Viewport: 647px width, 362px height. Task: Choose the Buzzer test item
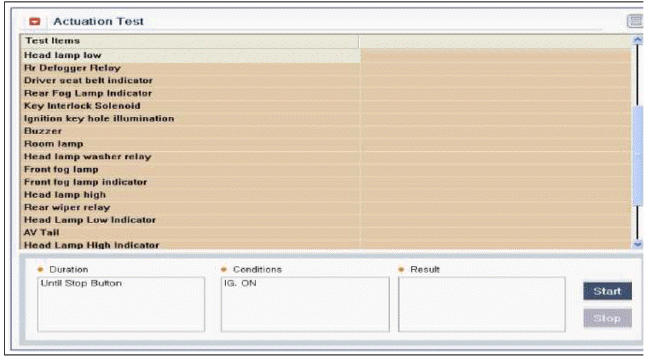326,131
